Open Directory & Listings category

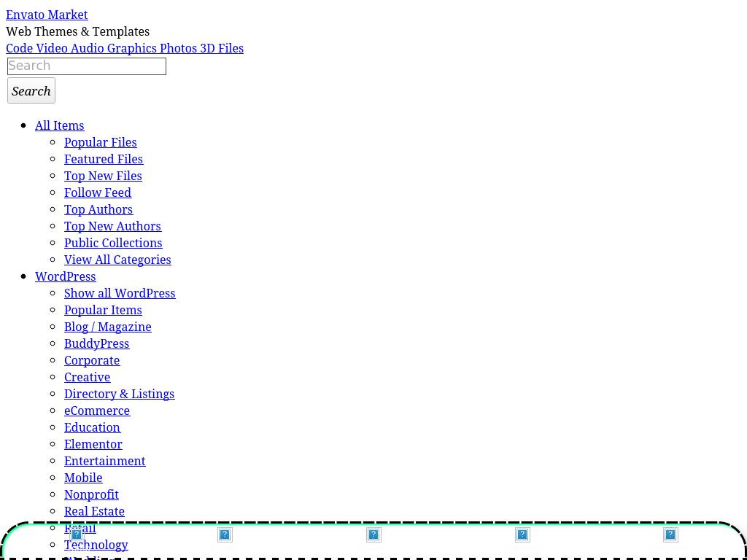coord(120,394)
